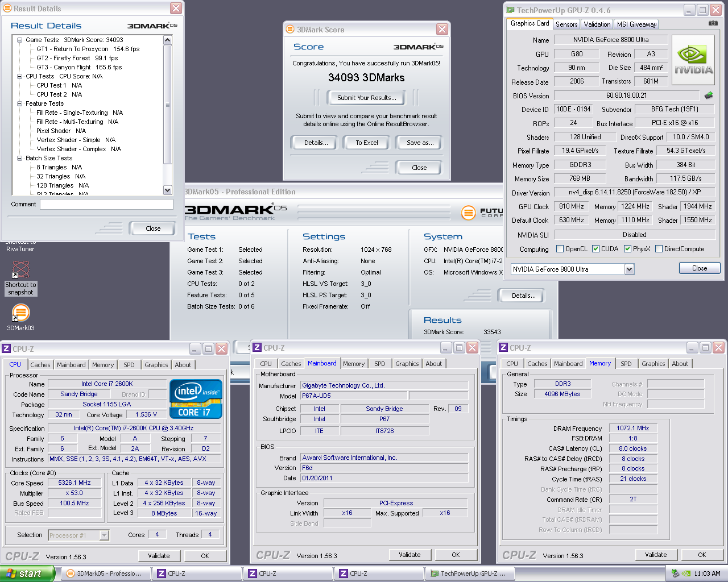728x582 pixels.
Task: Open the Sensors tab in GPU-Z
Action: [x=566, y=24]
